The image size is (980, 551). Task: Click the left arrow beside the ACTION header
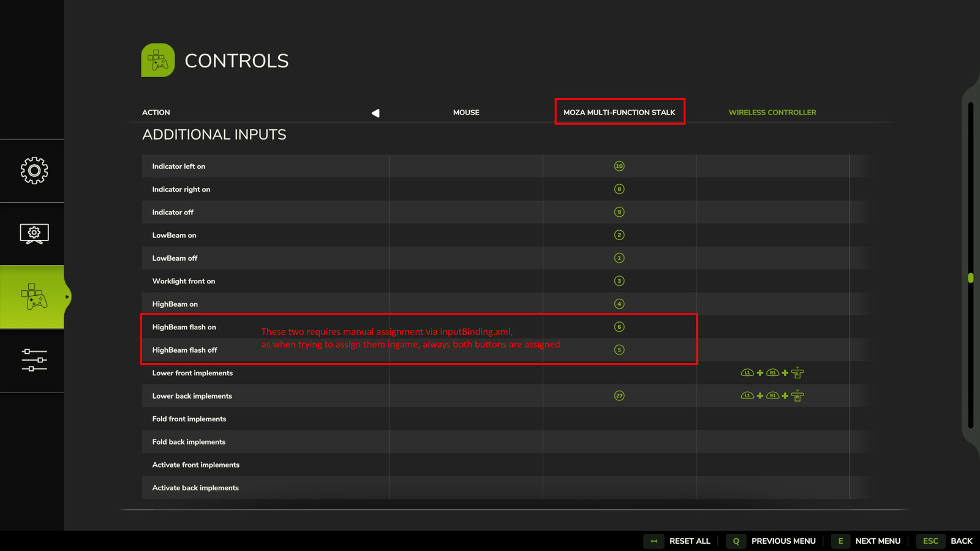point(375,113)
